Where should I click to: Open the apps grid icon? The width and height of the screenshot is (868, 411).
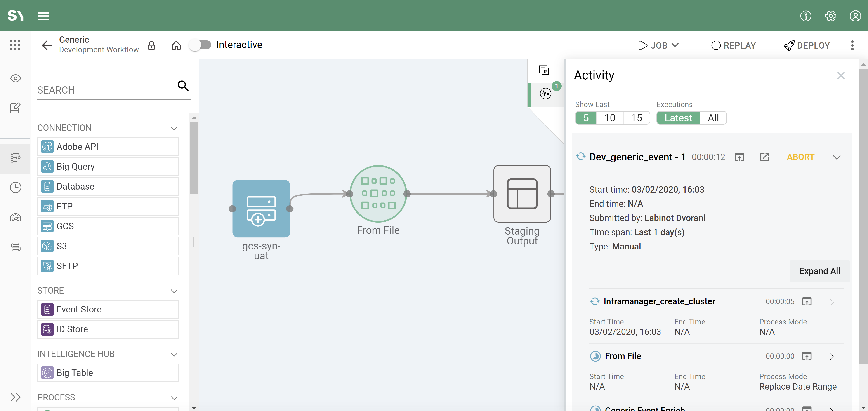[x=15, y=45]
